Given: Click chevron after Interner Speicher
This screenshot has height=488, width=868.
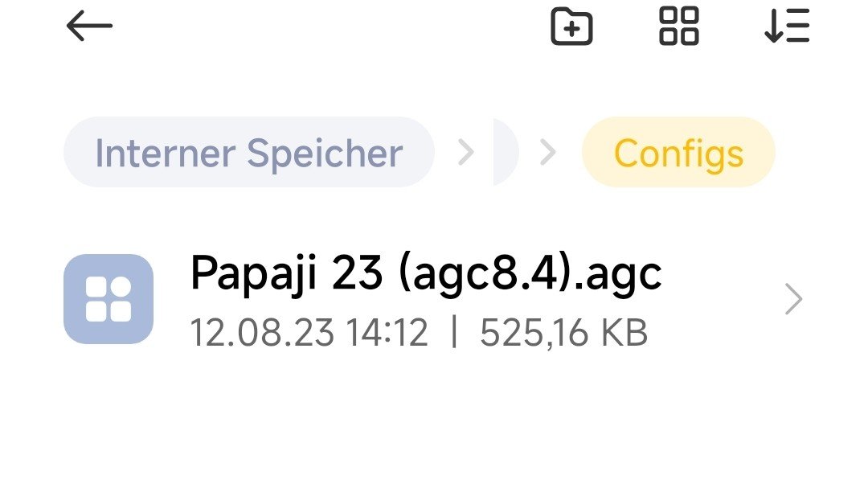Looking at the screenshot, I should 465,153.
